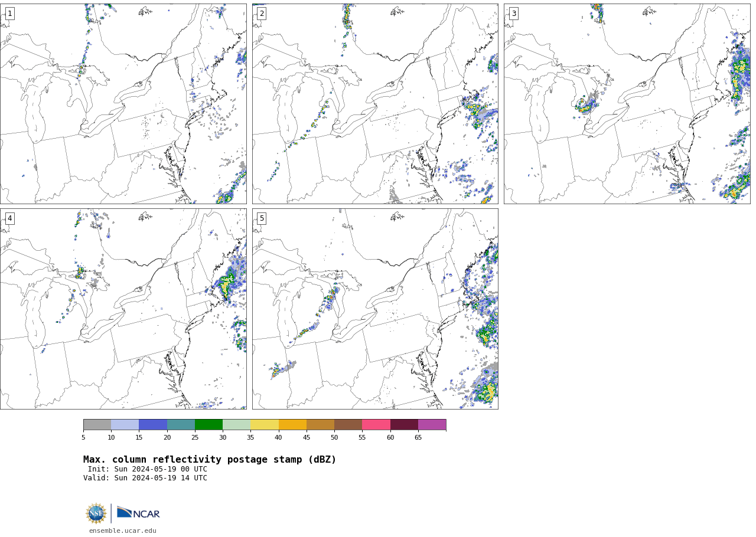Click the Valid: Sun 2024-05-19 14 UTC line
Screen dimensions: 756x537
[x=145, y=478]
